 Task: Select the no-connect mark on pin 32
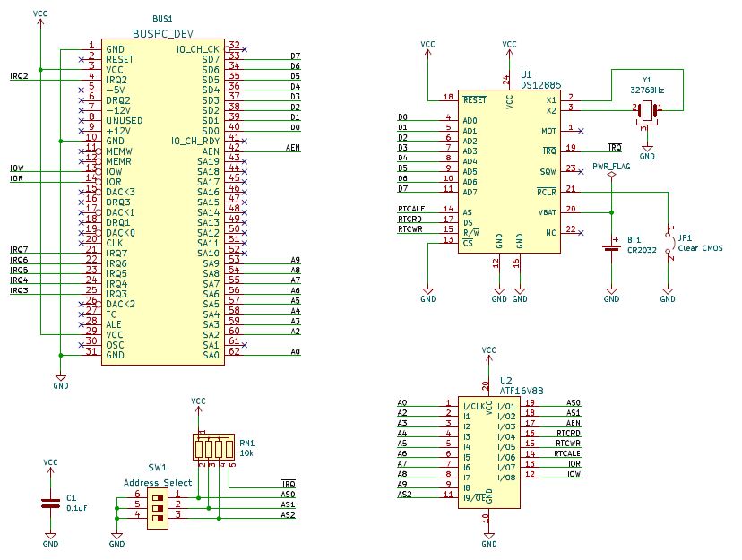point(244,49)
